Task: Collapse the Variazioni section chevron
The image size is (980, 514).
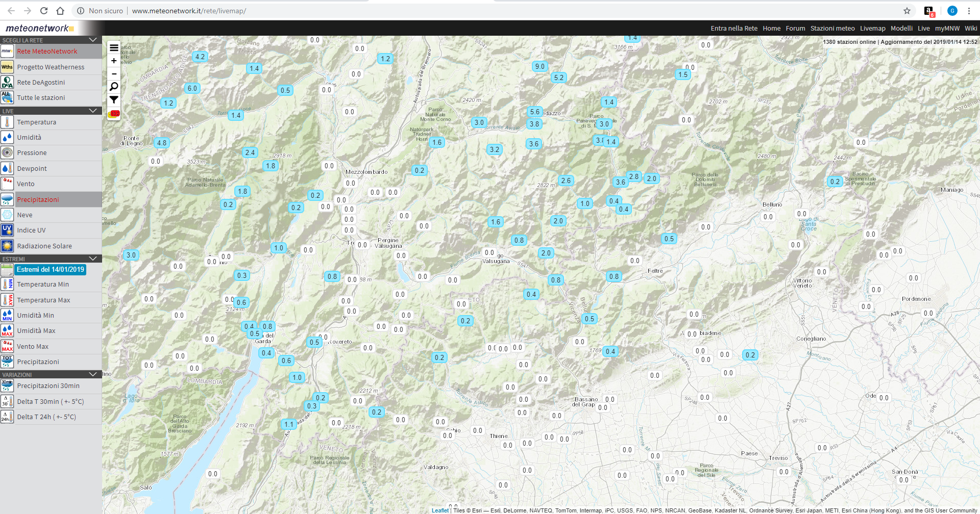Action: 93,374
